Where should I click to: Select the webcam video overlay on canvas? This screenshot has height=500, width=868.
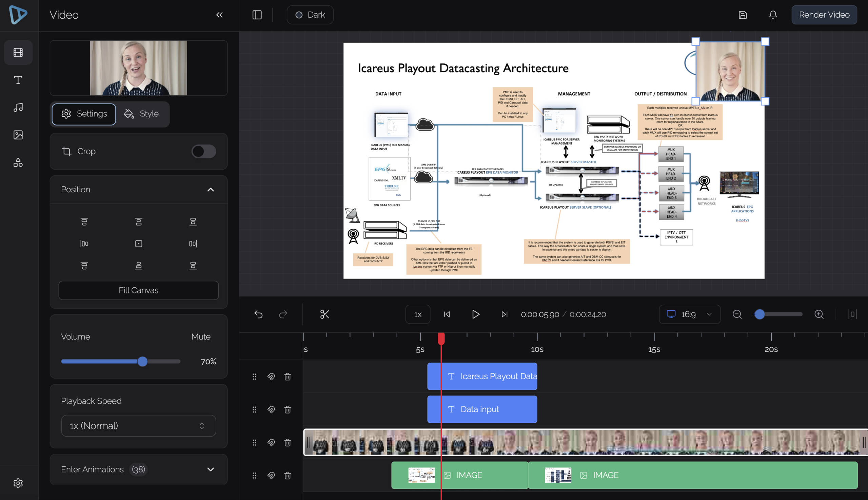730,72
